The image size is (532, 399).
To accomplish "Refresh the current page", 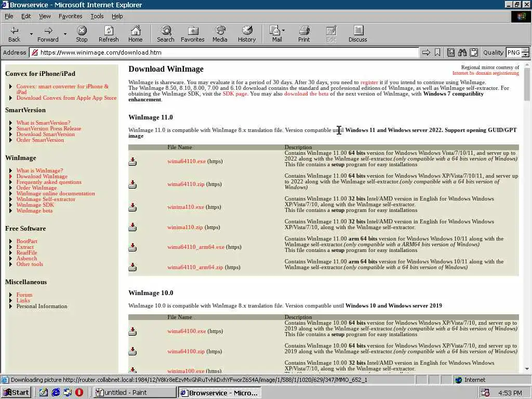I will click(x=109, y=34).
